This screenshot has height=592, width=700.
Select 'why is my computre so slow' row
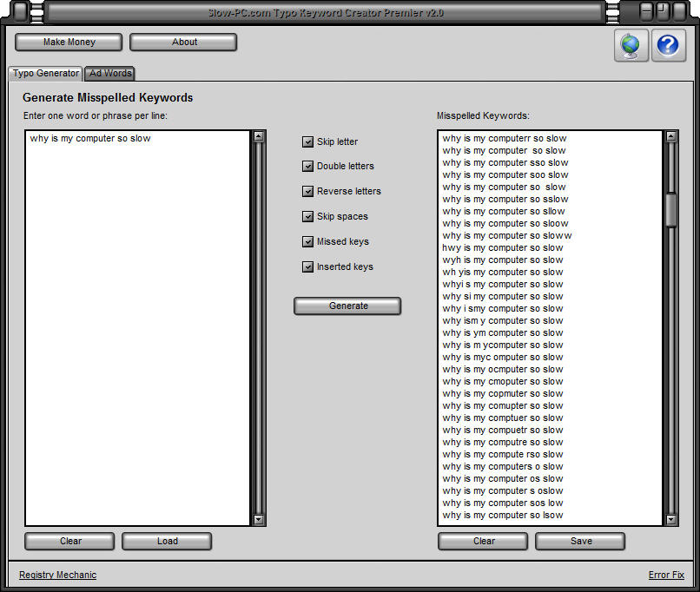pyautogui.click(x=503, y=442)
